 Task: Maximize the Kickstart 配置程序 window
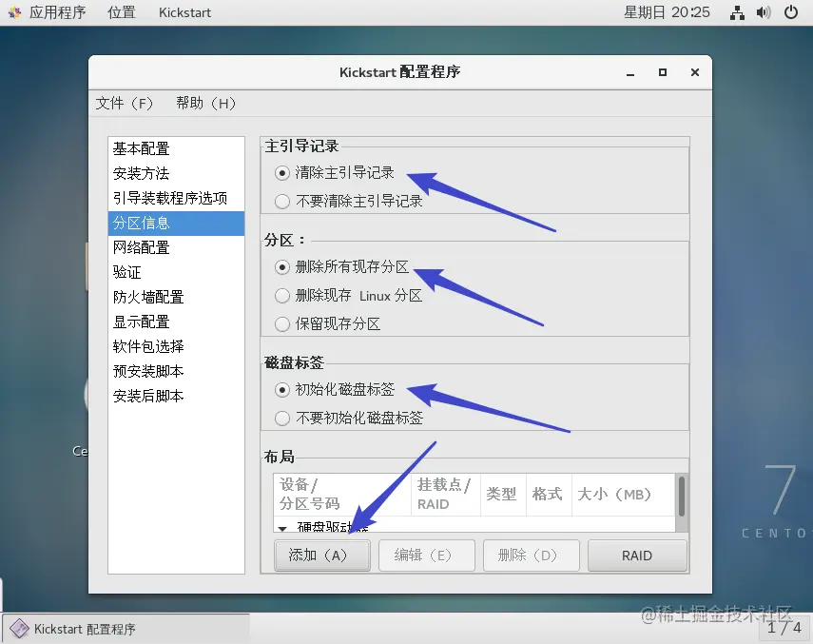click(663, 72)
